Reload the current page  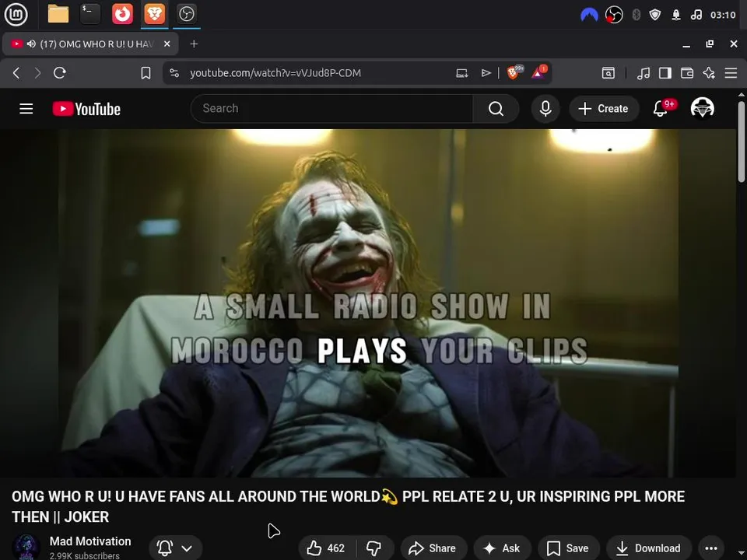60,73
